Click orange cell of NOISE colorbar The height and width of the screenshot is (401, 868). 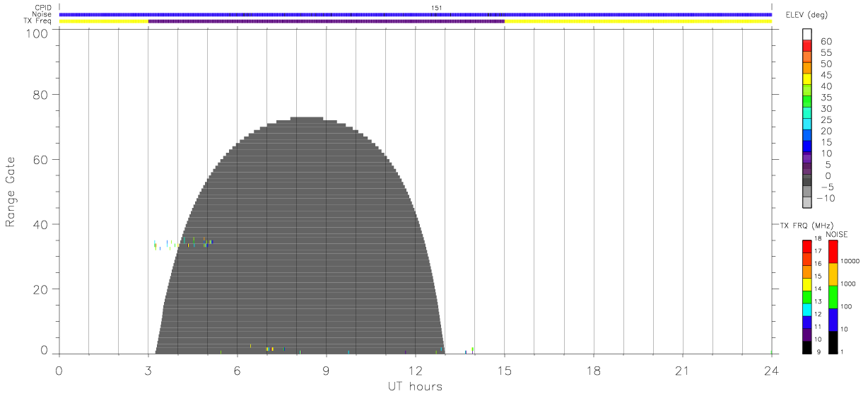point(833,274)
